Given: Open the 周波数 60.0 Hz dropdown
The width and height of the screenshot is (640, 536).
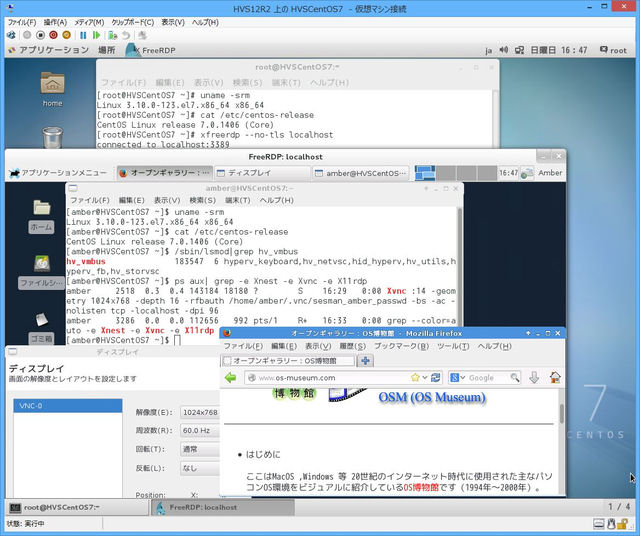Looking at the screenshot, I should (200, 431).
